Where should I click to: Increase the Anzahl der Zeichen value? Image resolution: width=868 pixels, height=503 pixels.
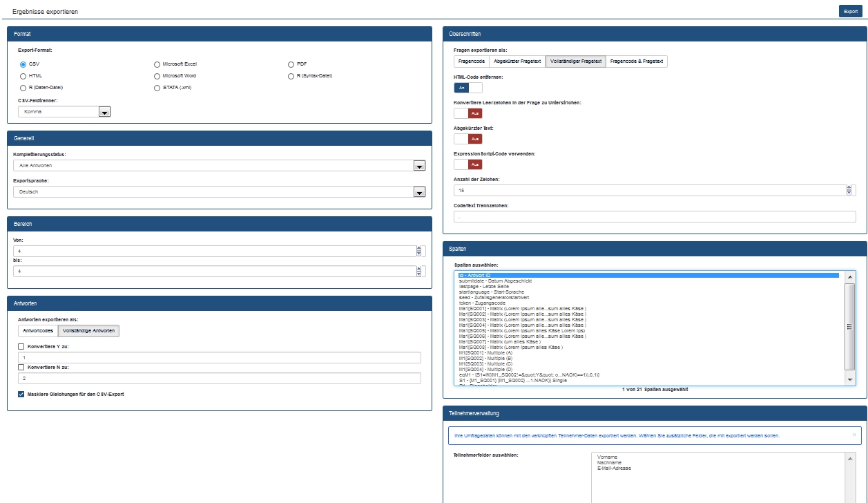click(849, 187)
